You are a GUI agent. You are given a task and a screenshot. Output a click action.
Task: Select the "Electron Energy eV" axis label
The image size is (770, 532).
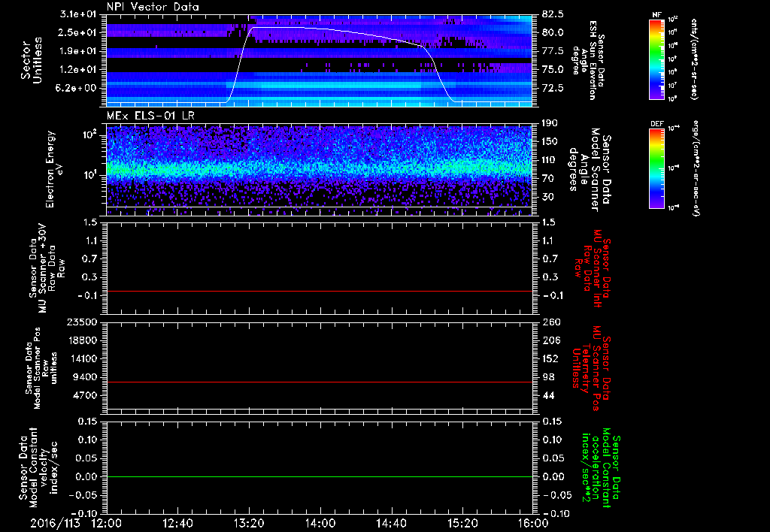click(x=56, y=169)
